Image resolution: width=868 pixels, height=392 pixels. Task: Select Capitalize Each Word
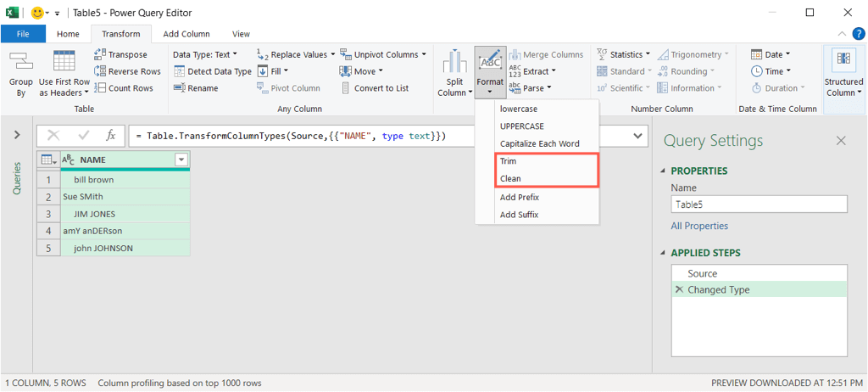click(x=540, y=143)
